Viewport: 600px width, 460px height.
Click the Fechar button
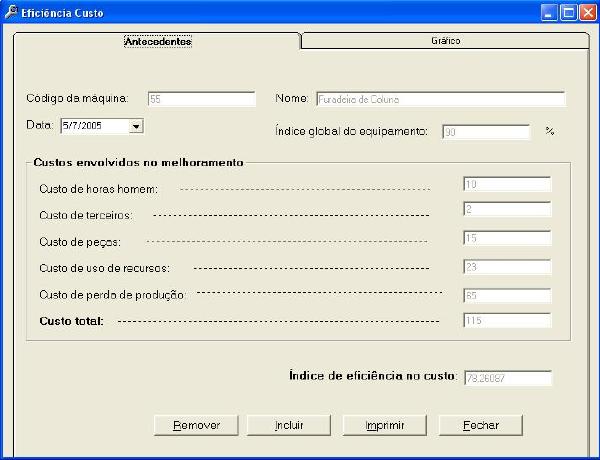481,425
